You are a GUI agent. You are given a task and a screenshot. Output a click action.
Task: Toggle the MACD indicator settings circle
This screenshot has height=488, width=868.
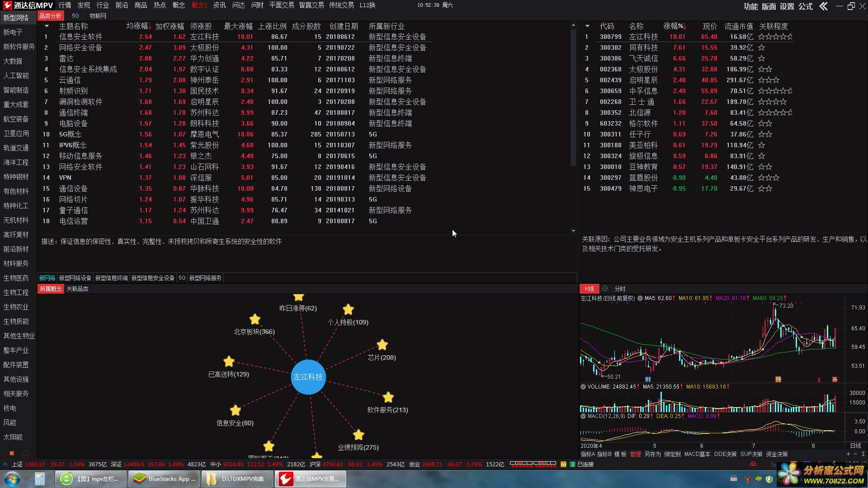(x=583, y=416)
